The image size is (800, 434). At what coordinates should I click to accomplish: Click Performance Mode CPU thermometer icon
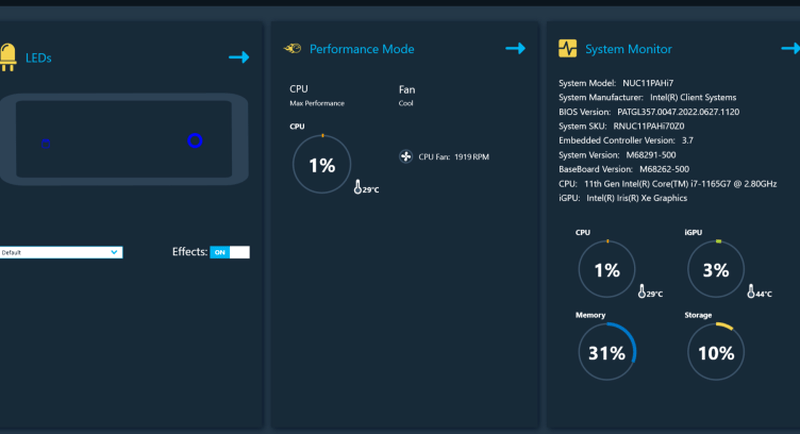click(x=358, y=187)
